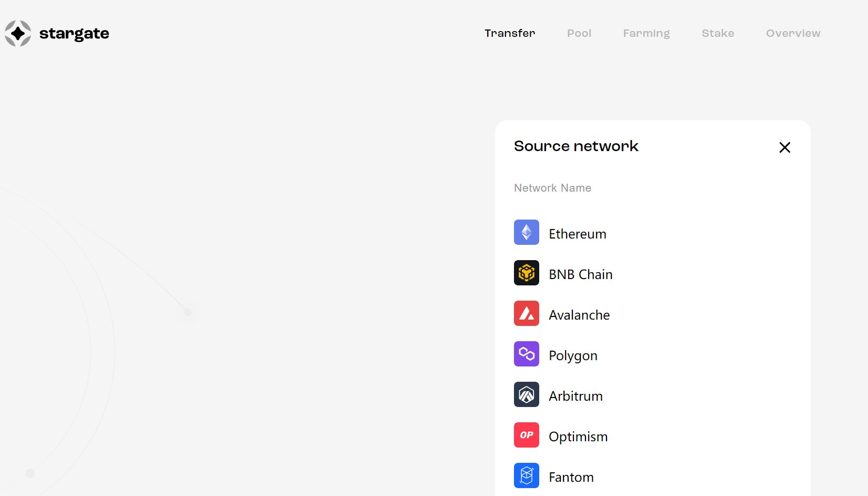Open the Transfer tab
The width and height of the screenshot is (868, 496).
(510, 33)
